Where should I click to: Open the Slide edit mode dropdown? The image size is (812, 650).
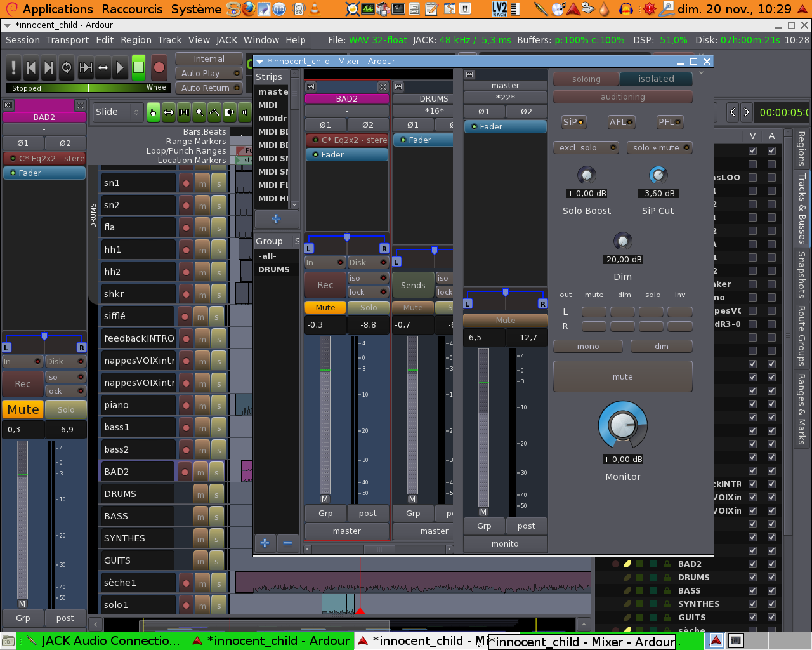point(117,112)
